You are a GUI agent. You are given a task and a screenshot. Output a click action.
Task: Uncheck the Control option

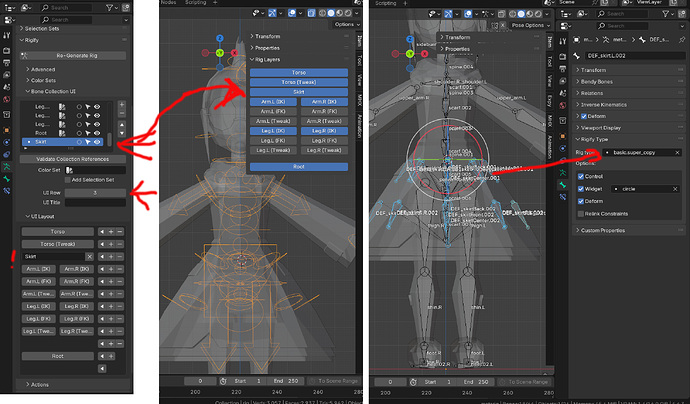[x=581, y=176]
